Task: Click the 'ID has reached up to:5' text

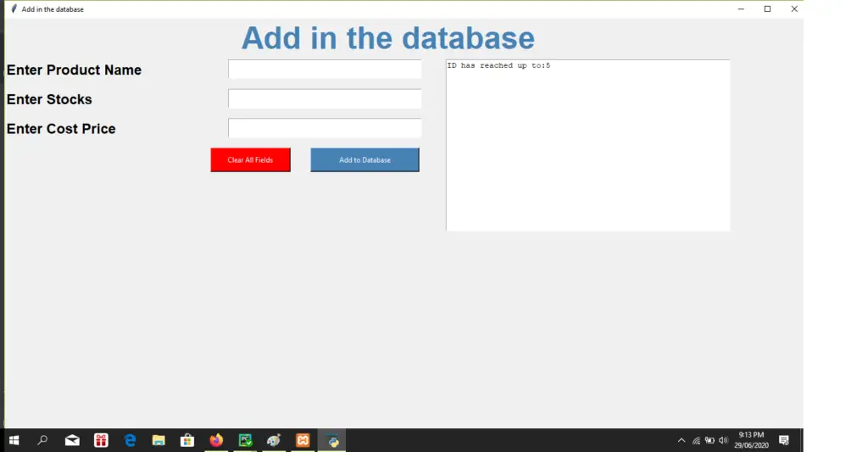Action: (x=498, y=65)
